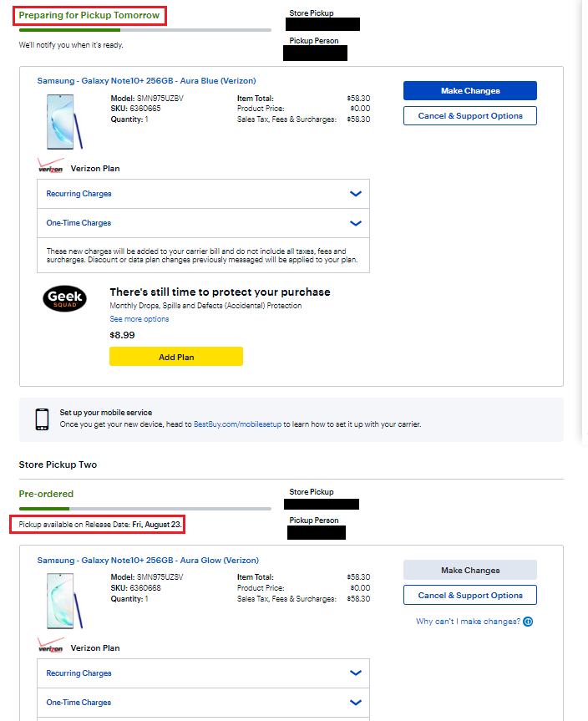
Task: Open Cancel & Support Options for Aura Glow order
Action: tap(470, 595)
